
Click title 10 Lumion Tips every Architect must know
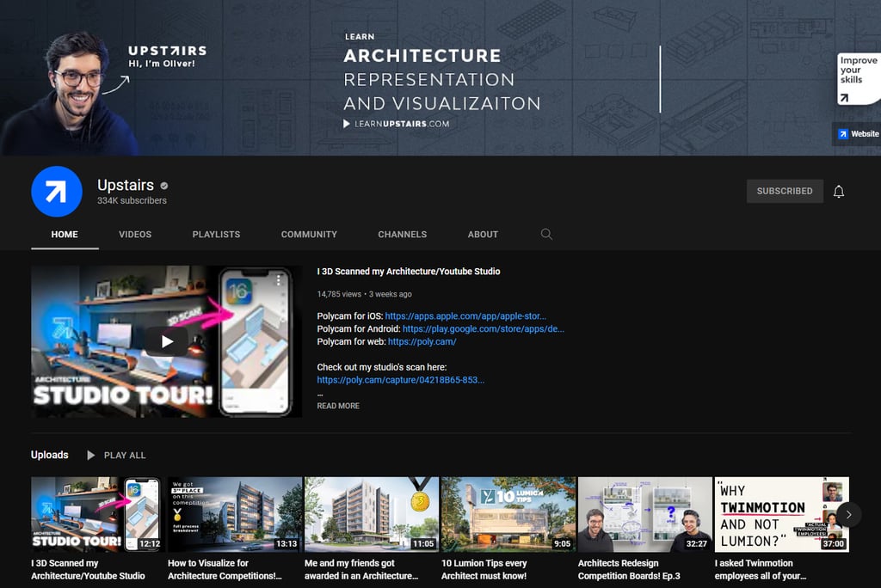[484, 569]
